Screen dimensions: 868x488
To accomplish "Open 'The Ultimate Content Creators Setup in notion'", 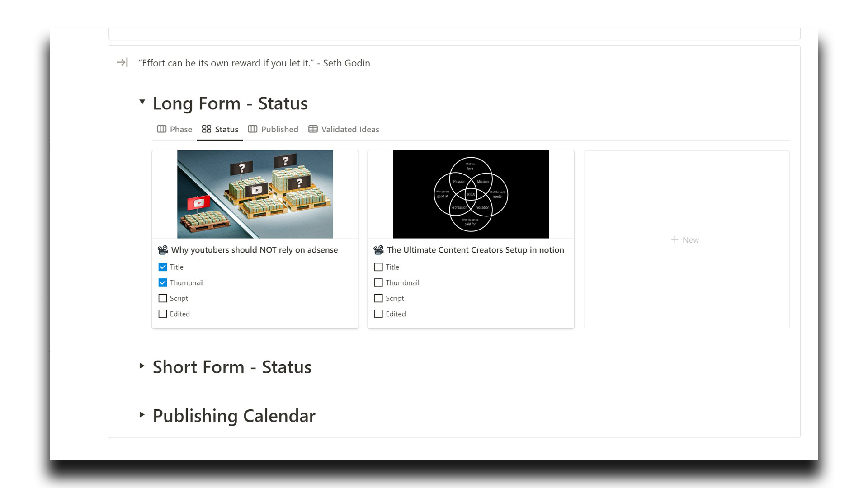I will [x=475, y=250].
